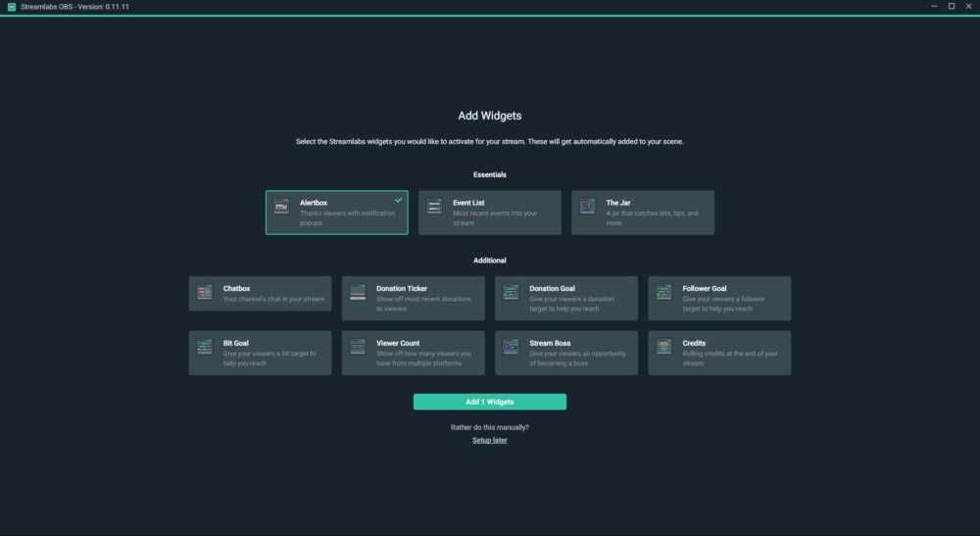Click the Stream Boss widget icon
Screen dimensions: 980x536
pyautogui.click(x=512, y=347)
